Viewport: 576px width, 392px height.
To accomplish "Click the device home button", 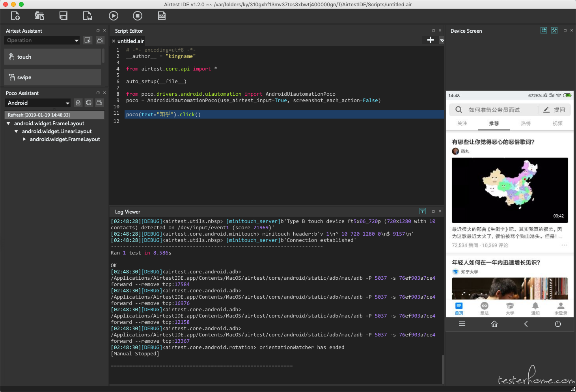I will (494, 324).
